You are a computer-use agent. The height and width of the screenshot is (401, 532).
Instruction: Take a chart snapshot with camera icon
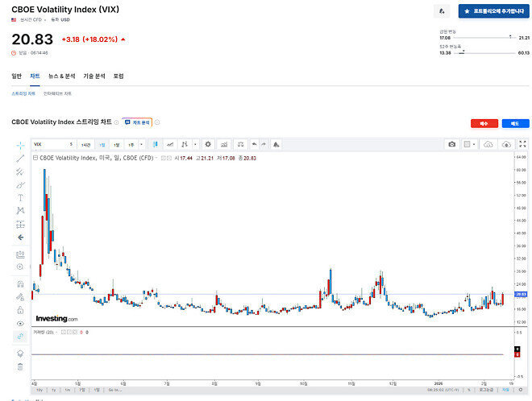pyautogui.click(x=452, y=144)
